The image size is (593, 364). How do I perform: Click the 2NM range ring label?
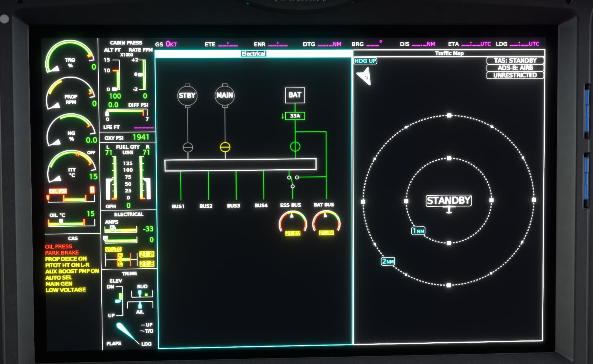(x=388, y=261)
